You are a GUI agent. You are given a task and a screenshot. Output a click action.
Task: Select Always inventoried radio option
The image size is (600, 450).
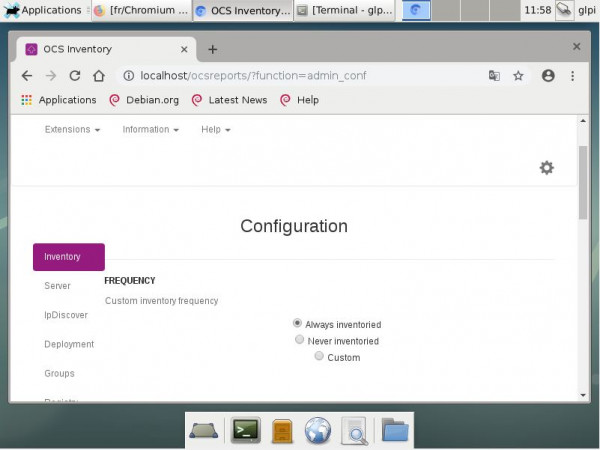click(x=297, y=323)
